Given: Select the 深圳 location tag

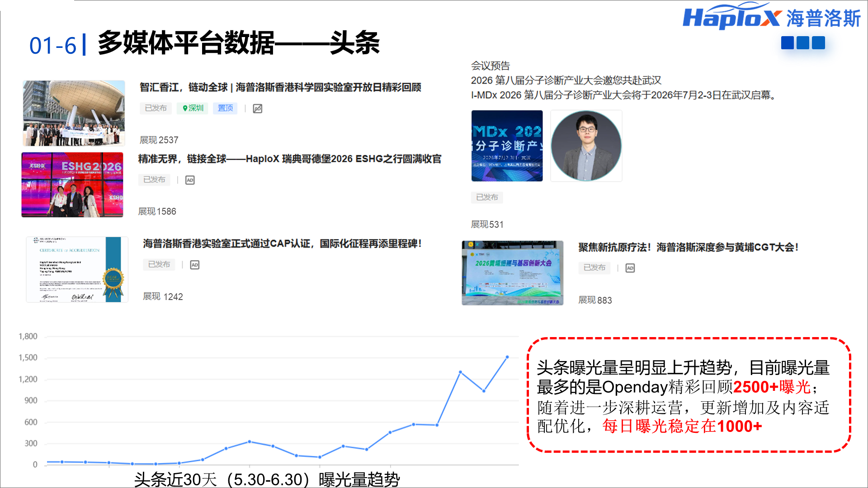Looking at the screenshot, I should click(x=193, y=108).
